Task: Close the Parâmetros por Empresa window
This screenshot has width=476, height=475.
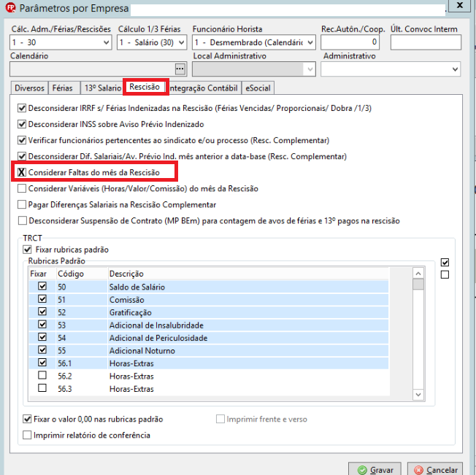Action: pyautogui.click(x=460, y=5)
